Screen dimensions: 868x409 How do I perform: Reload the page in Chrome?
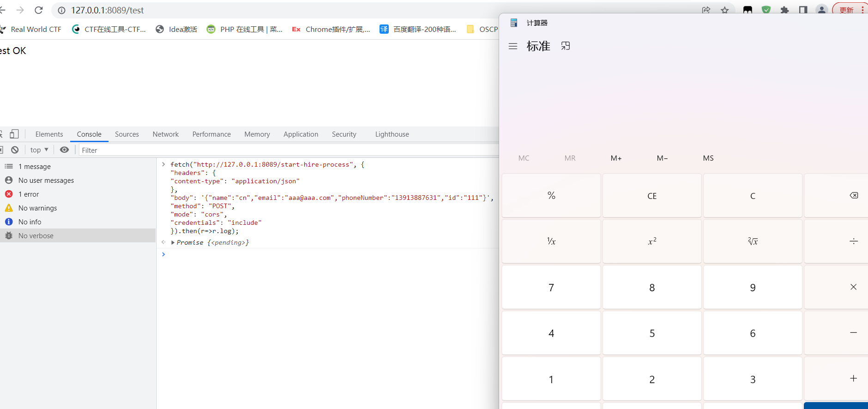(x=39, y=10)
